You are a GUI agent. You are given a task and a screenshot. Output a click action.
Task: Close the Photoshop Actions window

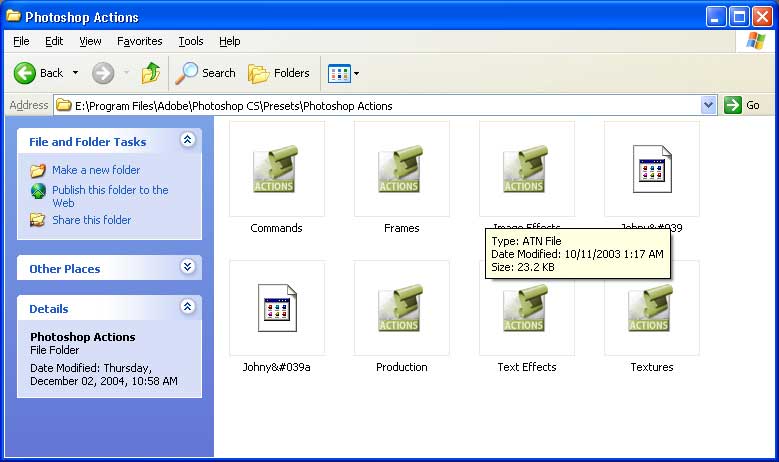(762, 17)
